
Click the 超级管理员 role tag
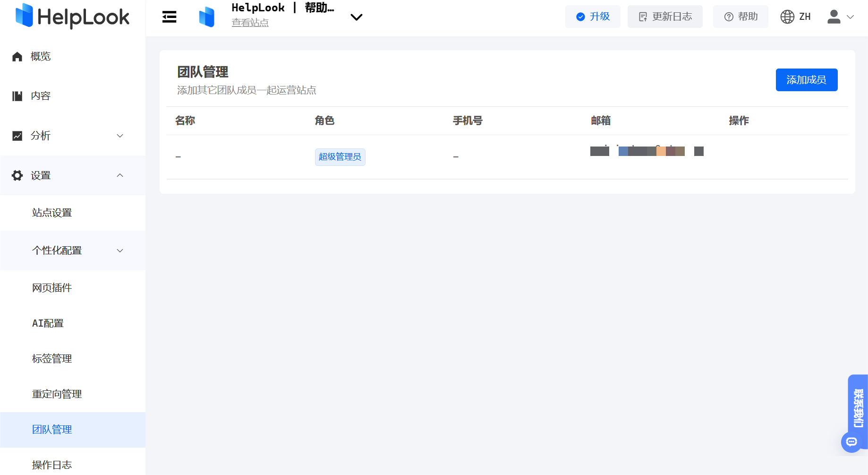tap(340, 157)
